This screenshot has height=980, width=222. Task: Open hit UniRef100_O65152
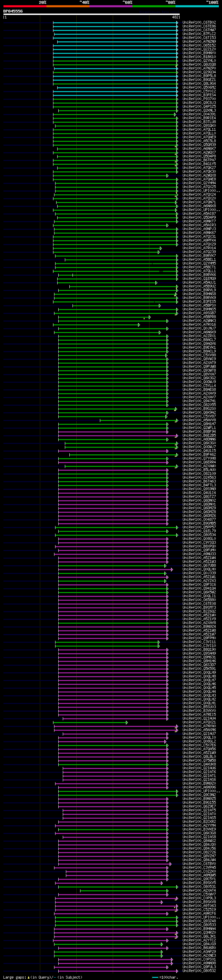coord(199,45)
